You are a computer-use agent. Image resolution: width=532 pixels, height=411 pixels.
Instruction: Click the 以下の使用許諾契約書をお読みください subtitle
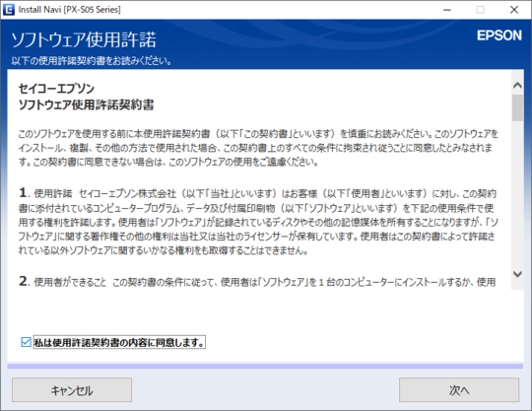pyautogui.click(x=92, y=61)
